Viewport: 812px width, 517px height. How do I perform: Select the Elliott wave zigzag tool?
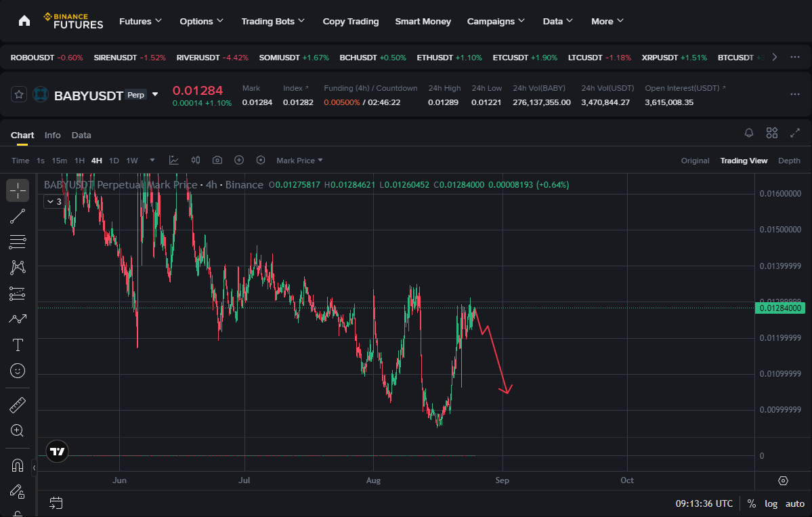tap(18, 319)
